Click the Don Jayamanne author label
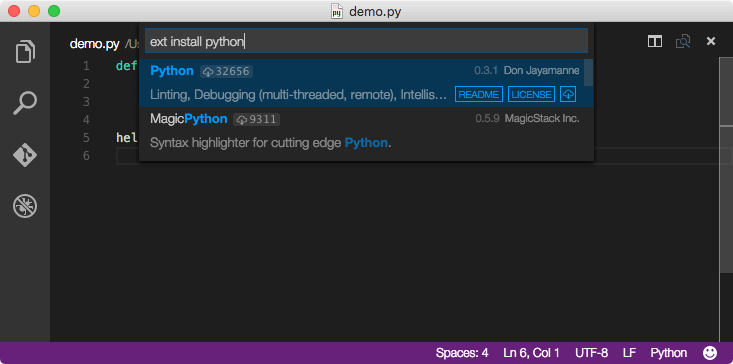The height and width of the screenshot is (364, 733). click(x=541, y=71)
